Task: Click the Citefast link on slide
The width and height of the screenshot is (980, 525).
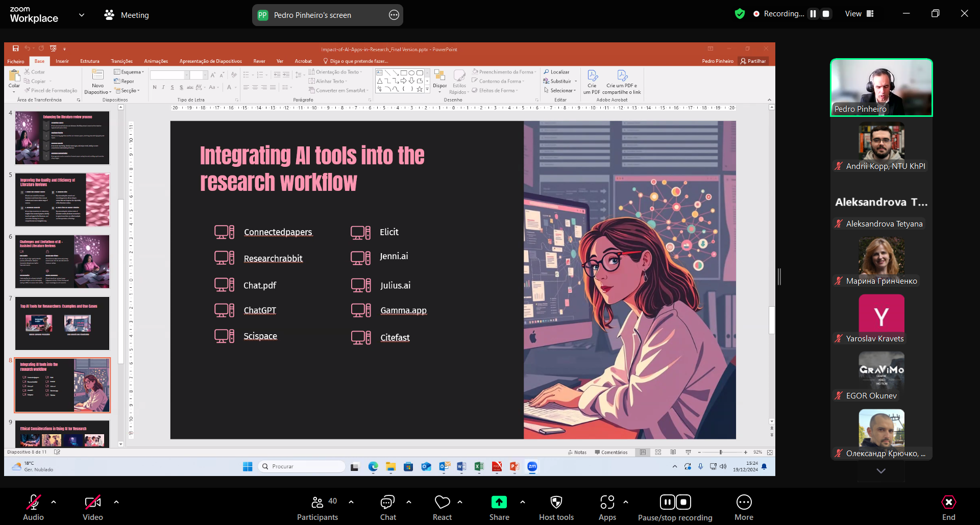Action: tap(395, 338)
